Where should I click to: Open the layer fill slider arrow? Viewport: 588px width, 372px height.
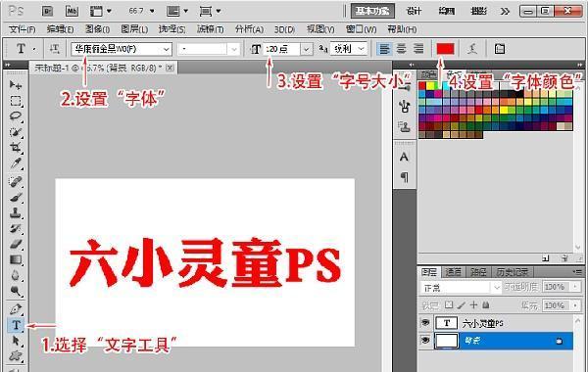coord(575,305)
